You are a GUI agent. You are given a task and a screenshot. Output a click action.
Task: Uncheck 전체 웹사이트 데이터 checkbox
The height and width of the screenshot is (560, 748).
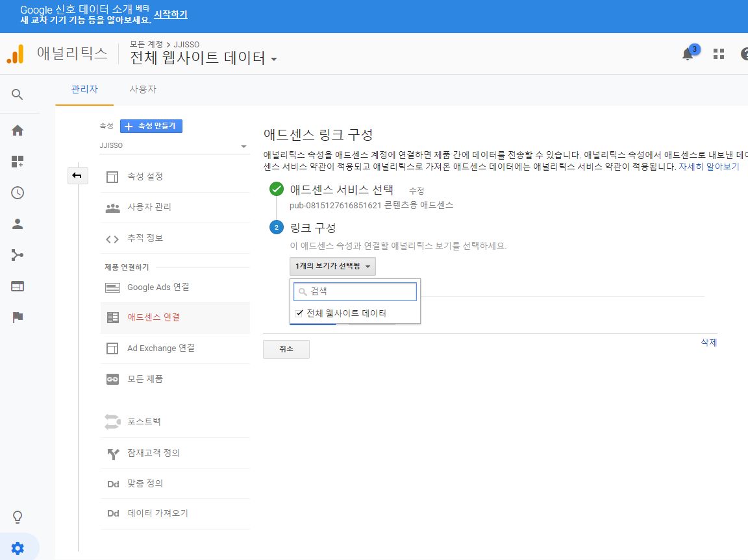click(299, 313)
